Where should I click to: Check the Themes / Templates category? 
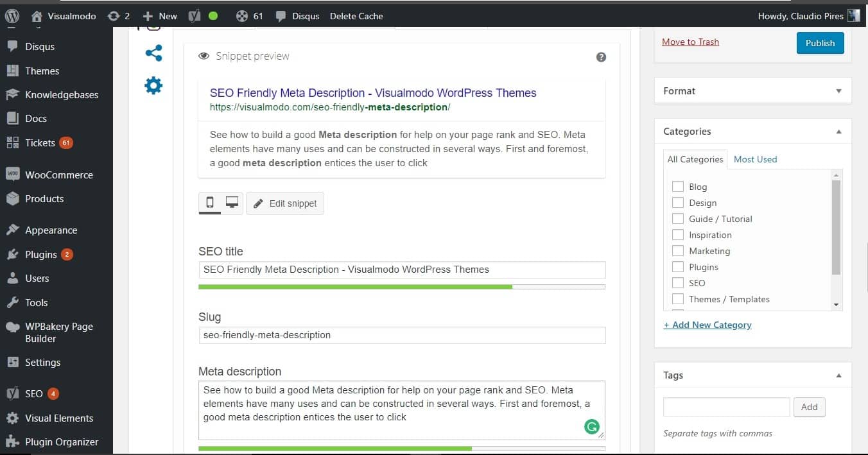pyautogui.click(x=678, y=299)
